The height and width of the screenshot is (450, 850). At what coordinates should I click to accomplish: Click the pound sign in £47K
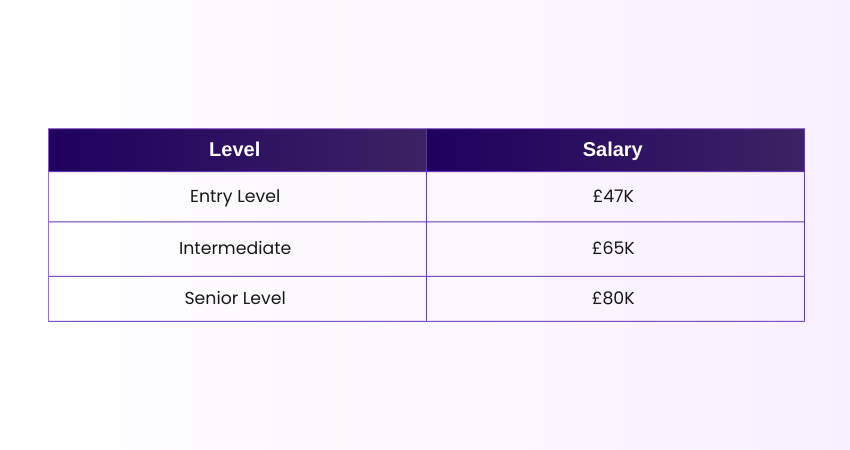(x=597, y=197)
